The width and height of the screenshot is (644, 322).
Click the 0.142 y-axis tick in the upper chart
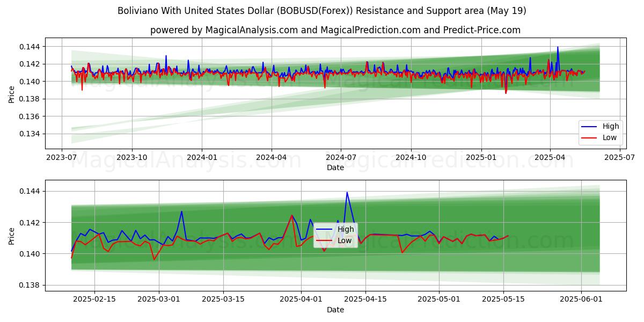pos(30,64)
